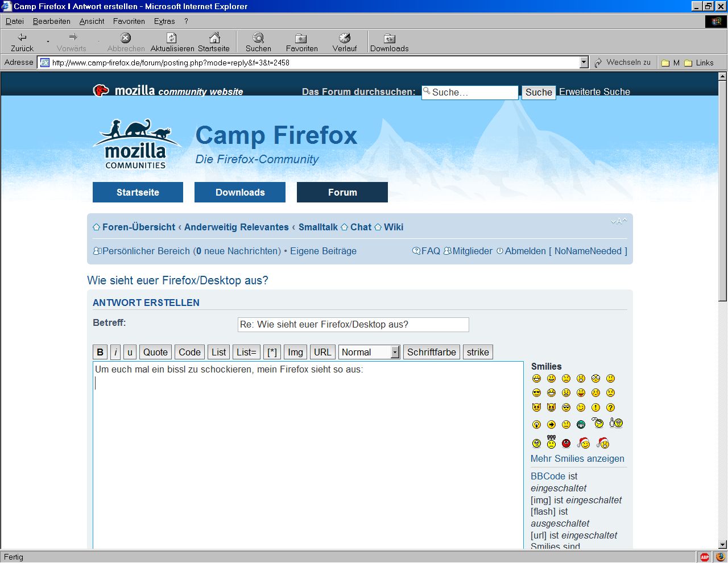Click the Mozilla Communities dinosaur logo
Viewport: 728px width, 563px height.
click(x=136, y=144)
